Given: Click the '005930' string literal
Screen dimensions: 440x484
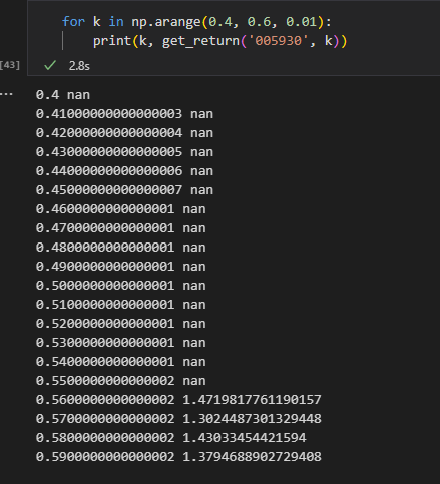Looking at the screenshot, I should click(x=278, y=41).
